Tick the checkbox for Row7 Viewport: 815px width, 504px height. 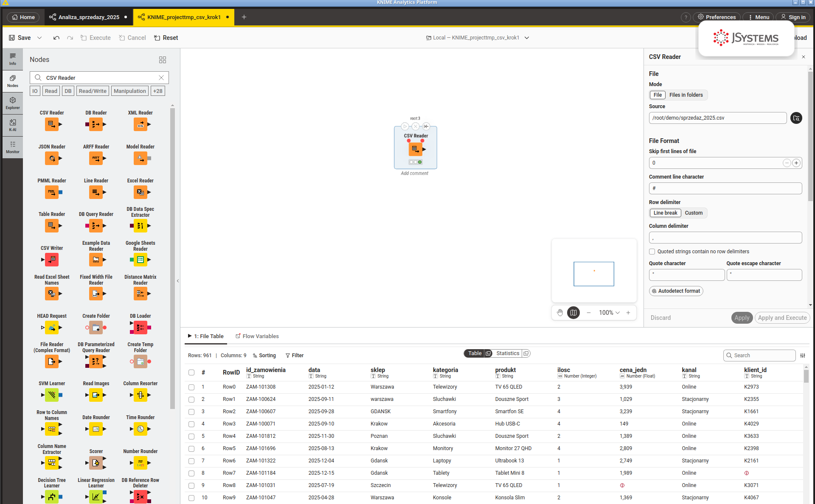191,473
